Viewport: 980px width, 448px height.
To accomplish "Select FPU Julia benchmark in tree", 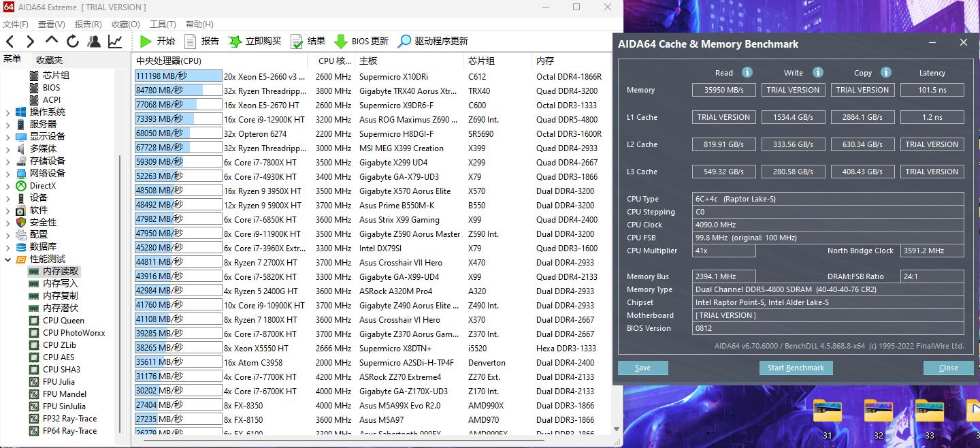I will 59,381.
